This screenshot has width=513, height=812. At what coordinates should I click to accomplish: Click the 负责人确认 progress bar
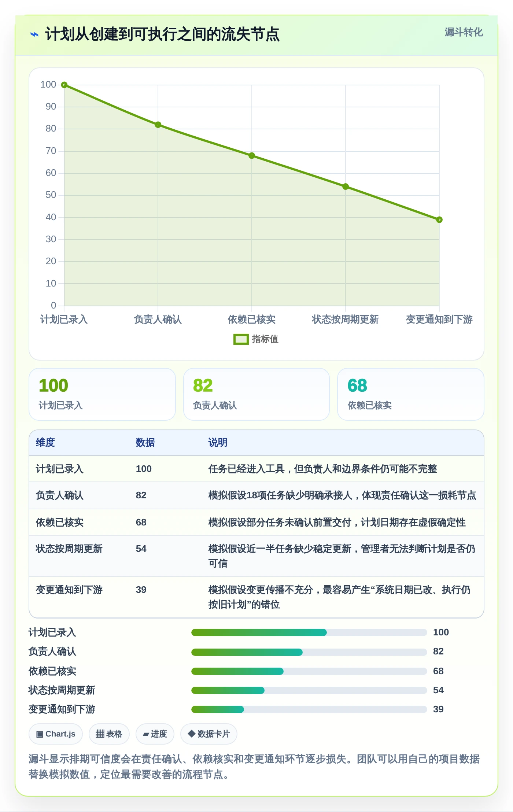tap(309, 652)
